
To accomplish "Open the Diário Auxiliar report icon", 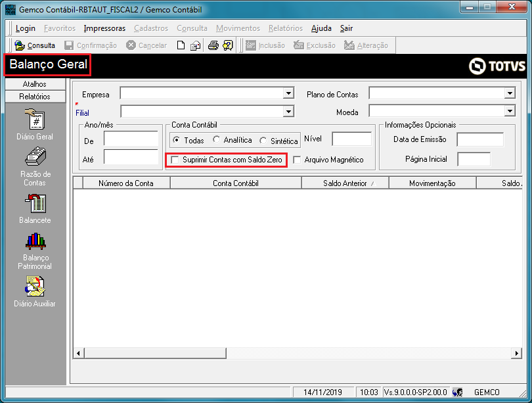I will click(x=35, y=286).
